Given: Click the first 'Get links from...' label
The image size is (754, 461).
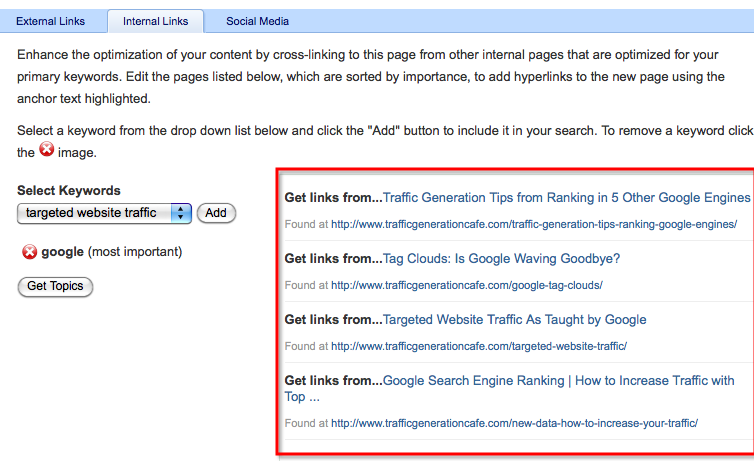Looking at the screenshot, I should (x=333, y=198).
